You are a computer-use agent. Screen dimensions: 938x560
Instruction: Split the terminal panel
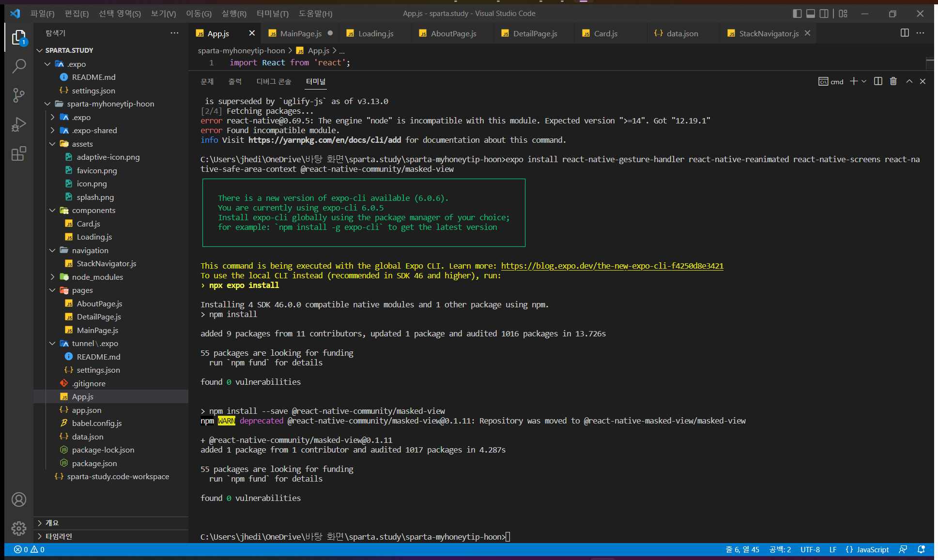(878, 81)
